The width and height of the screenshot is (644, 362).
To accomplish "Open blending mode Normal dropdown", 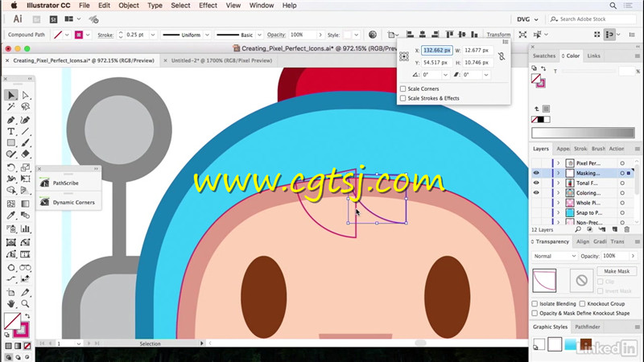I will pos(555,256).
